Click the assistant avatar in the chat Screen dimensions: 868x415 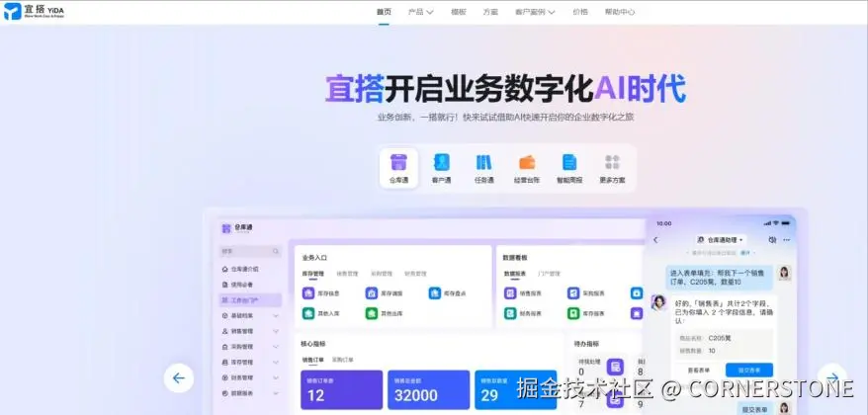(x=658, y=302)
